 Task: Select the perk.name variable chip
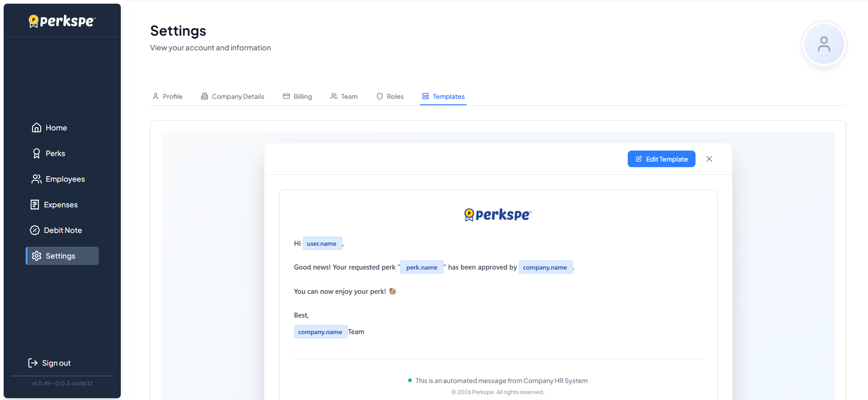pyautogui.click(x=421, y=267)
